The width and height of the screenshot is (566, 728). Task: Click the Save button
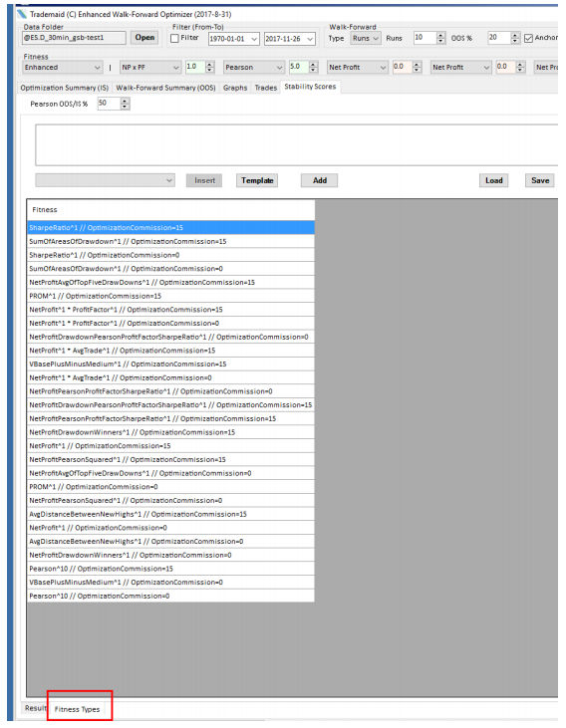[540, 180]
